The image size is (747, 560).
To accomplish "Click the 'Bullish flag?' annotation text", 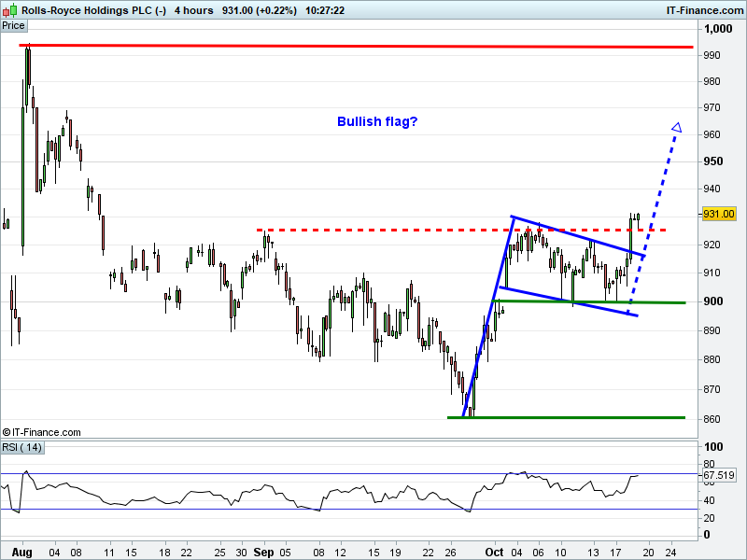I will pos(377,122).
